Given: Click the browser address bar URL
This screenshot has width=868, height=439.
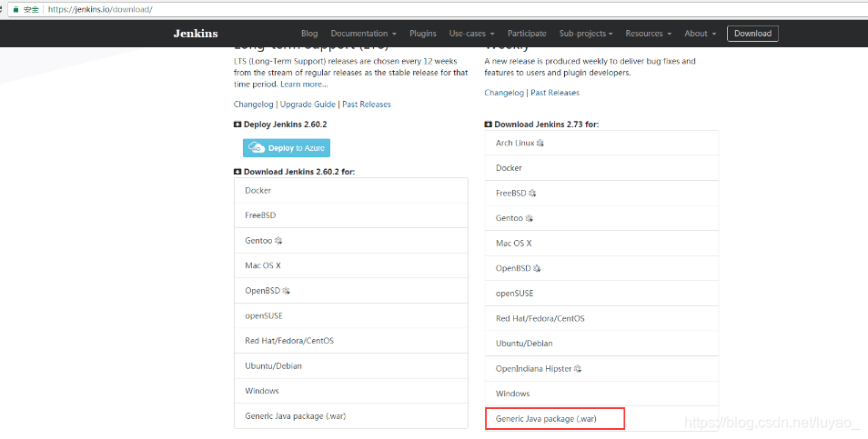Looking at the screenshot, I should tap(100, 9).
